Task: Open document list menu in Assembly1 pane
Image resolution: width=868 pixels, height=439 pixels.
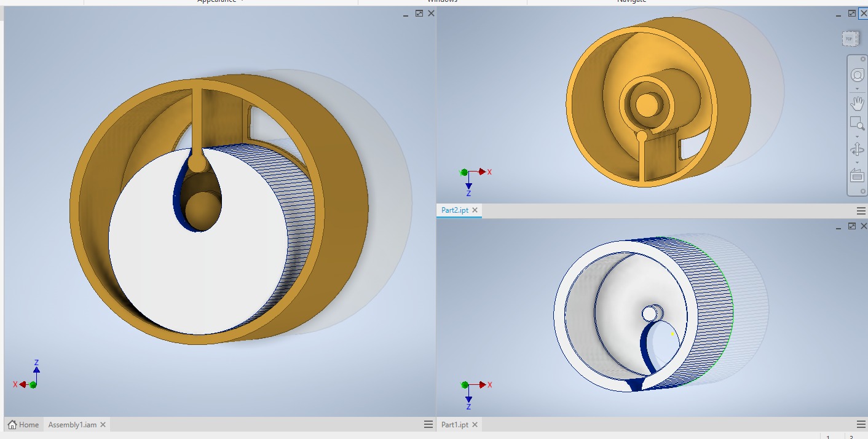Action: pos(428,424)
